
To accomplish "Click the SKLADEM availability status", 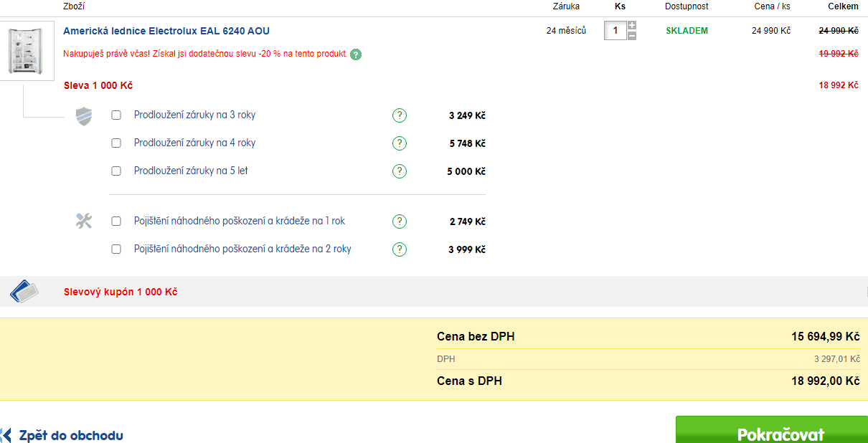I will click(x=687, y=31).
